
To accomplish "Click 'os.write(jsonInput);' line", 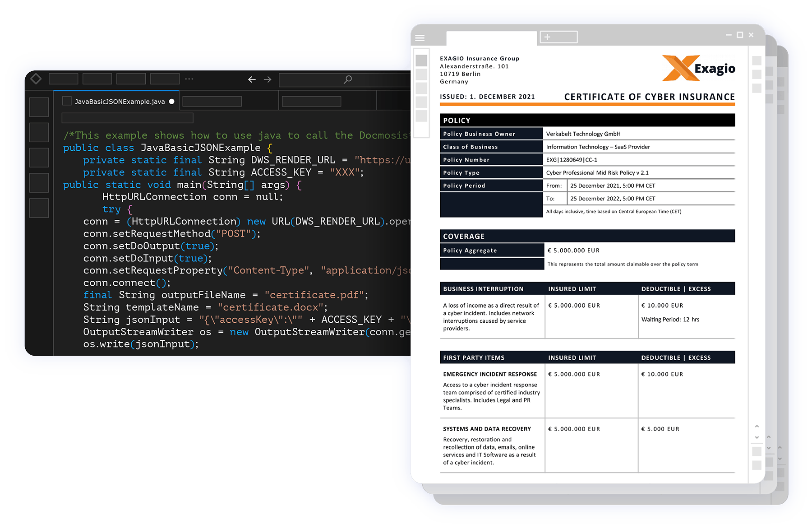I will point(141,344).
